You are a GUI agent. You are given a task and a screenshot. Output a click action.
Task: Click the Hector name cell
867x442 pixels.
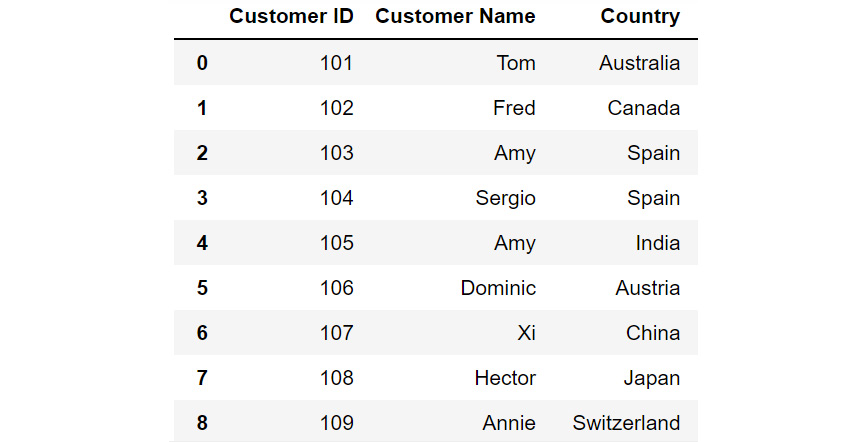505,378
